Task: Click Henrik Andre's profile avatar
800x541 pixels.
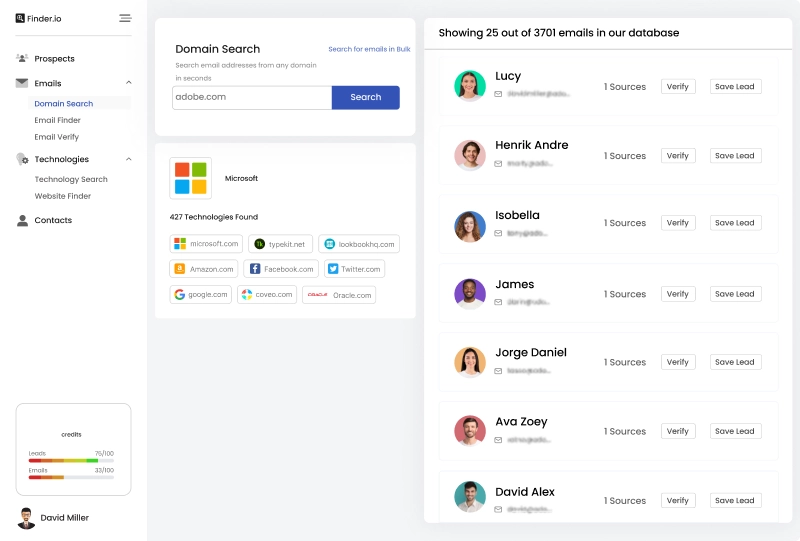Action: pyautogui.click(x=470, y=155)
